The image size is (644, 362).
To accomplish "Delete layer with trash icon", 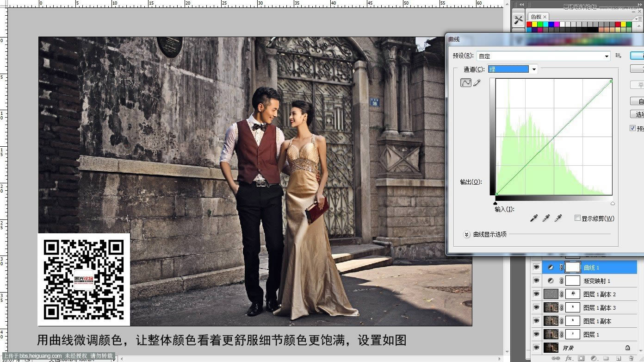I will coord(631,358).
